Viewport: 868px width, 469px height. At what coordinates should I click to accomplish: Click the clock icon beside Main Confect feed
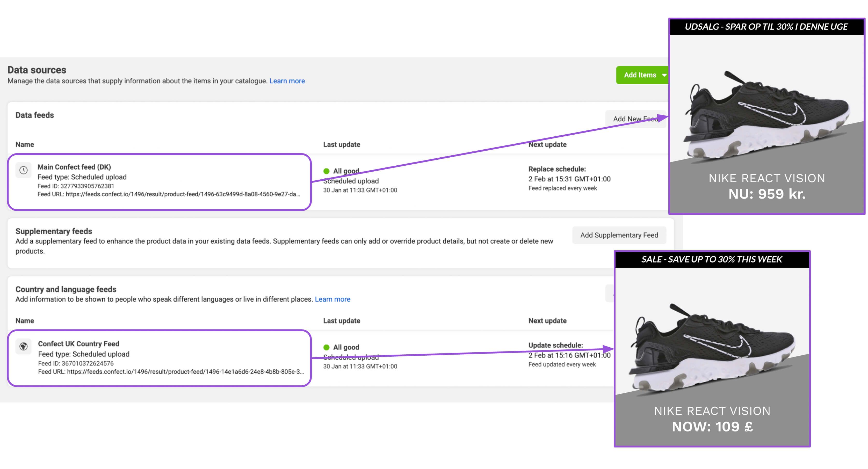pos(23,170)
